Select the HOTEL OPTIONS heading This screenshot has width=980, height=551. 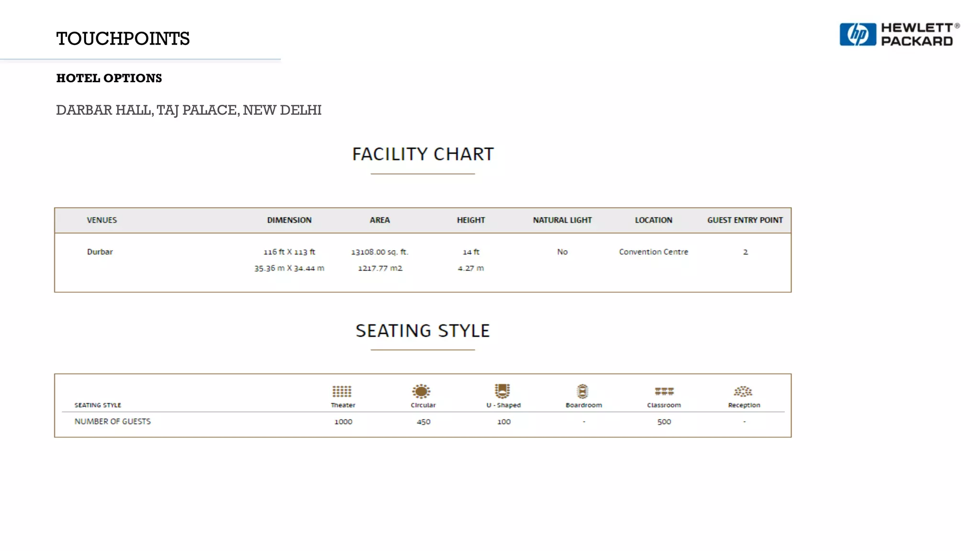tap(109, 78)
